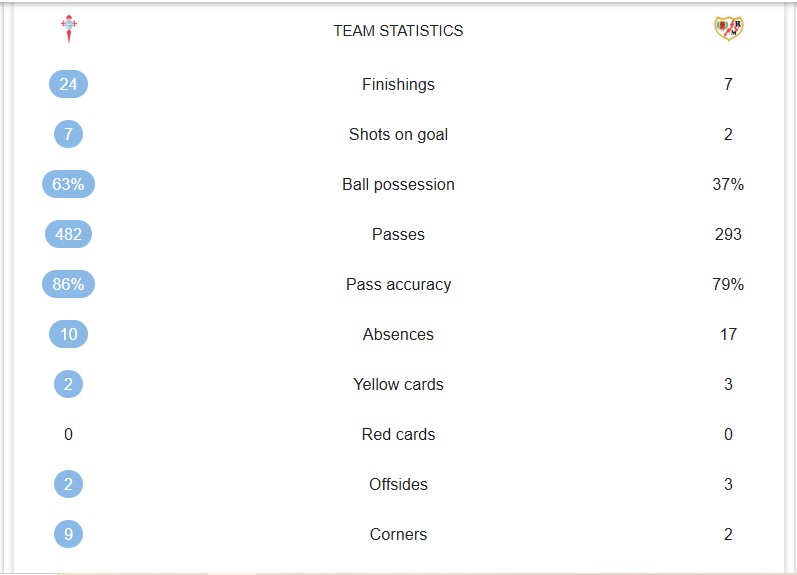The width and height of the screenshot is (797, 575).
Task: Click the blue 9 Corners badge
Action: tap(68, 534)
